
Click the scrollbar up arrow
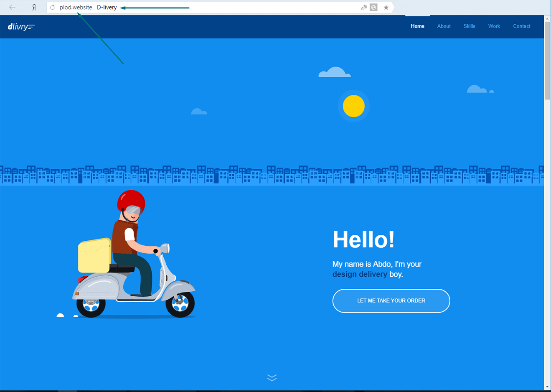(x=547, y=19)
